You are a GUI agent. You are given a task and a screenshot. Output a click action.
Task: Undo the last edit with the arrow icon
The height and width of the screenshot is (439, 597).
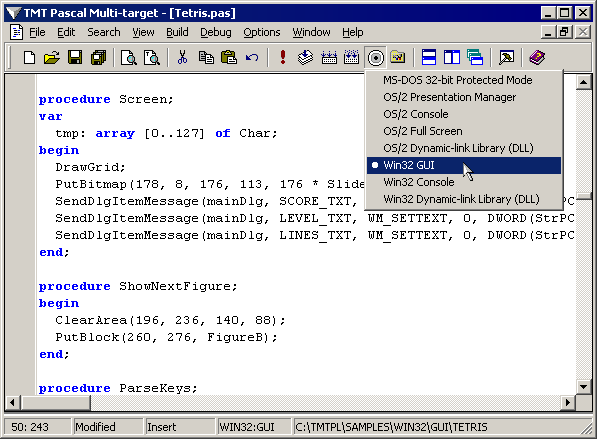tap(252, 58)
